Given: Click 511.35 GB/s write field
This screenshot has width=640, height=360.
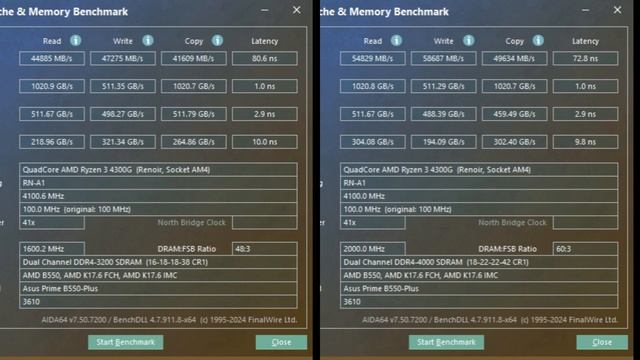Looking at the screenshot, I should (x=123, y=86).
